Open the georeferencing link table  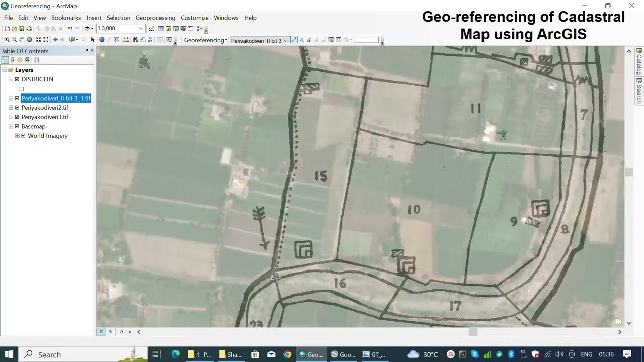[338, 40]
